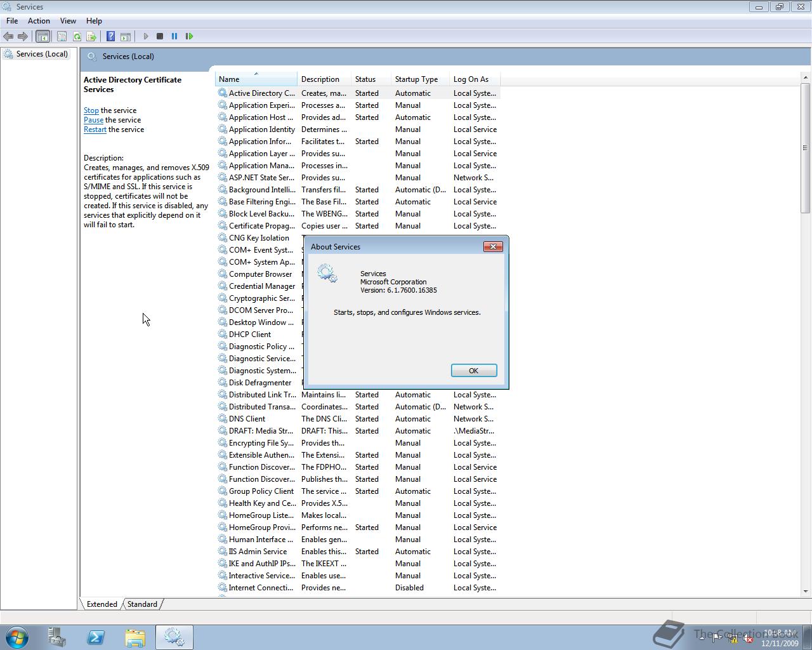The height and width of the screenshot is (650, 812).
Task: Click the Refresh toolbar icon
Action: (77, 36)
